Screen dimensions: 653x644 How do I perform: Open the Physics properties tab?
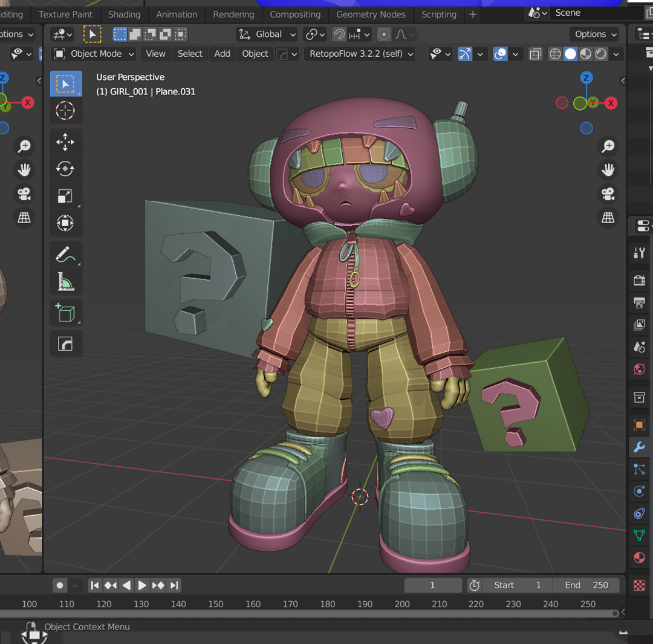click(639, 492)
